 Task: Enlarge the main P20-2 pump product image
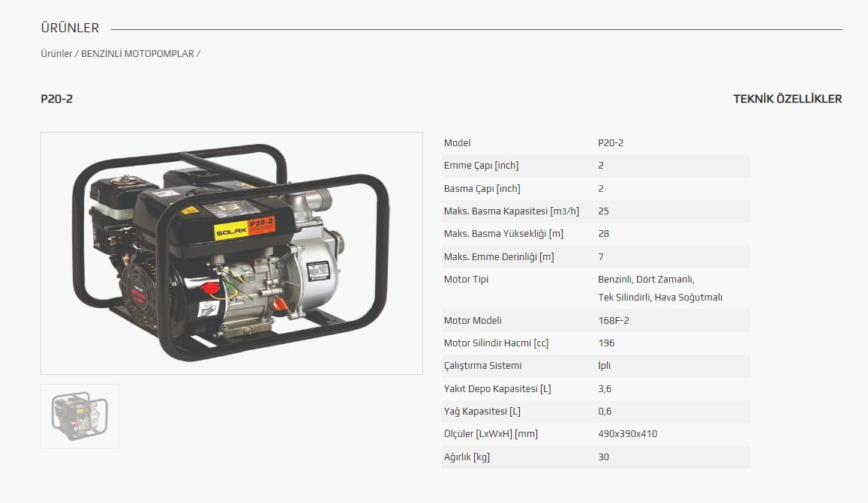(231, 253)
